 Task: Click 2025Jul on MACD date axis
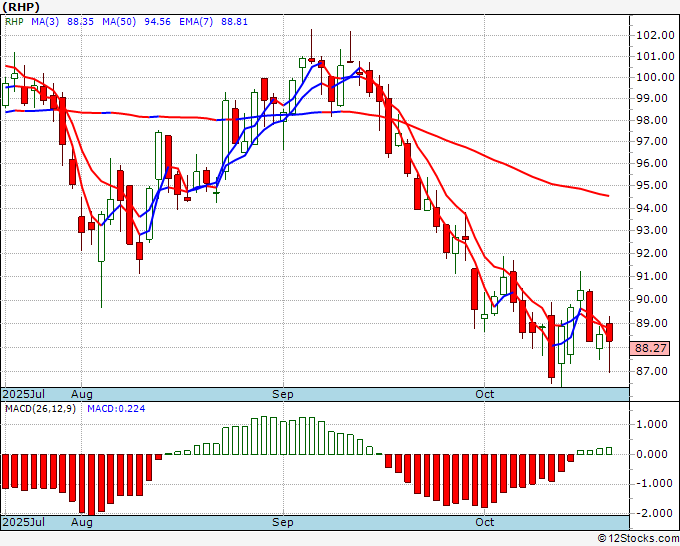pos(24,523)
